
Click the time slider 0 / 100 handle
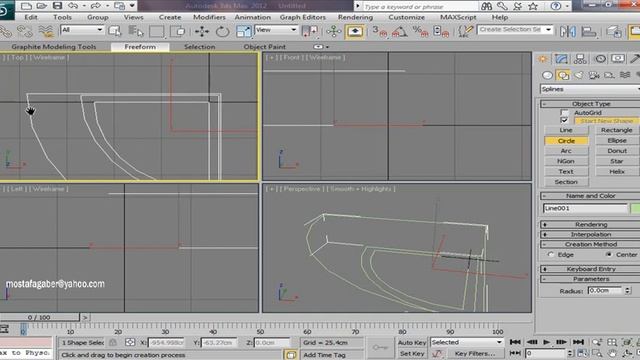pyautogui.click(x=39, y=317)
